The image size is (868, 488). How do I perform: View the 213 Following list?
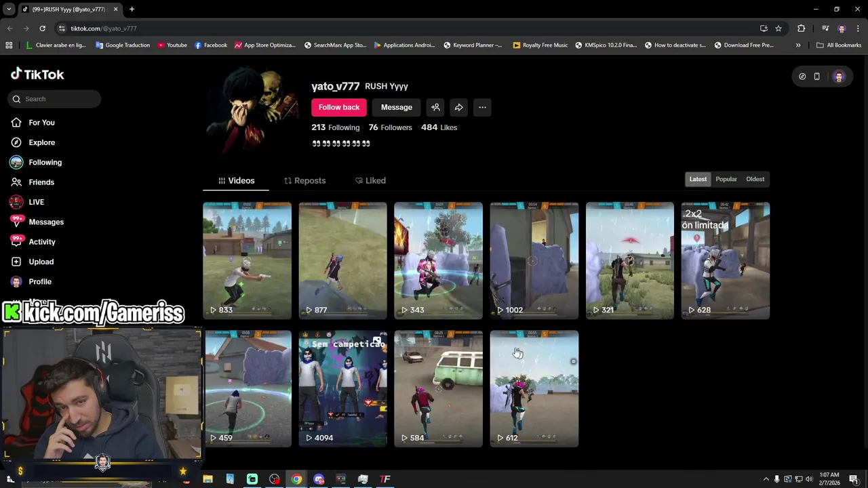point(336,127)
